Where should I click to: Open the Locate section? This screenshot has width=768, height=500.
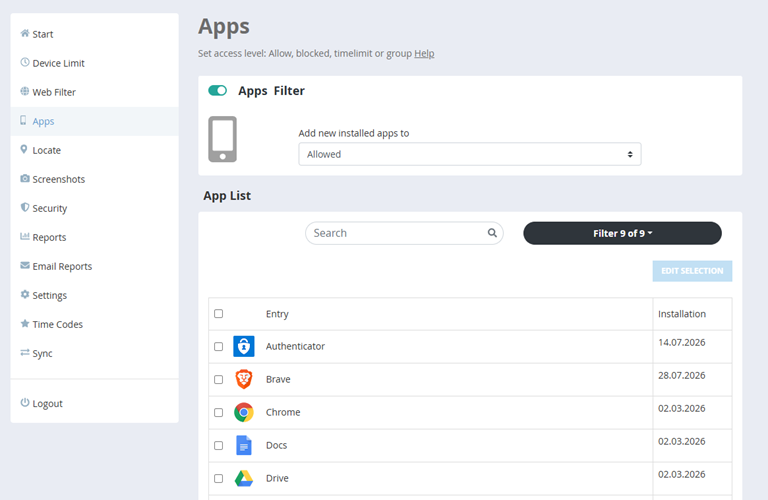click(94, 150)
